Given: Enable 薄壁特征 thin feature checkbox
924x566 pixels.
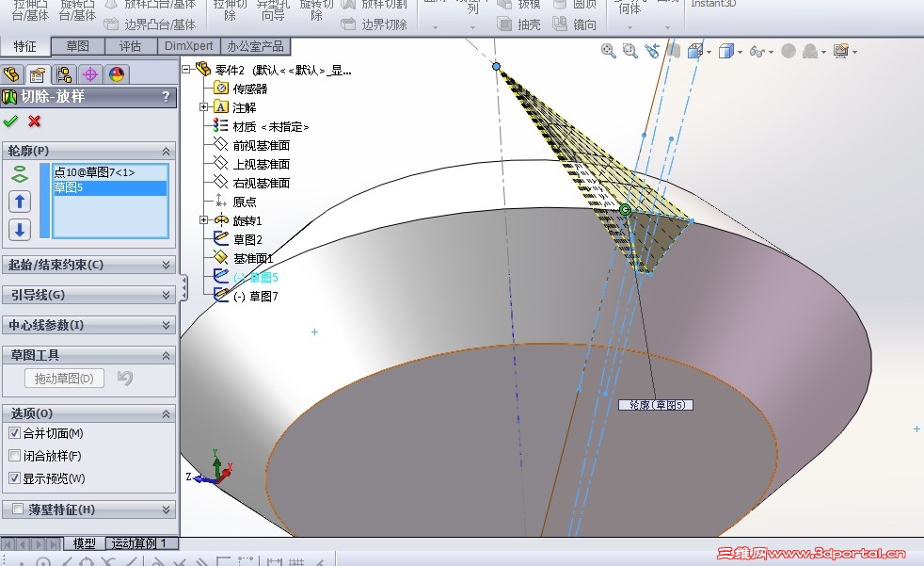Looking at the screenshot, I should point(18,509).
